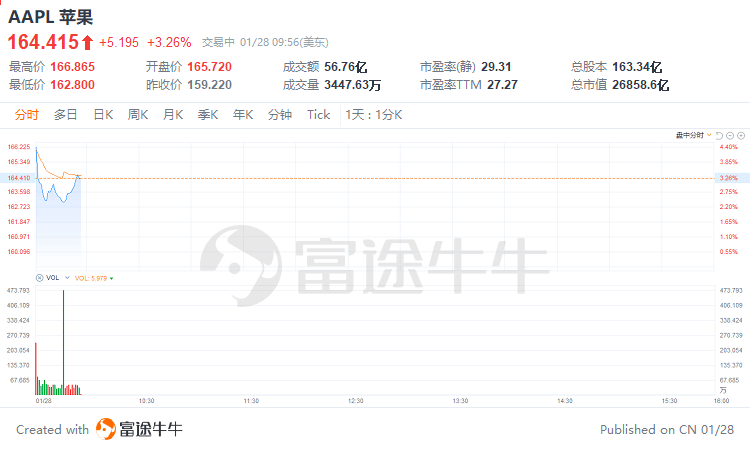Click the 473.793 left volume axis label
750x450 pixels.
18,290
